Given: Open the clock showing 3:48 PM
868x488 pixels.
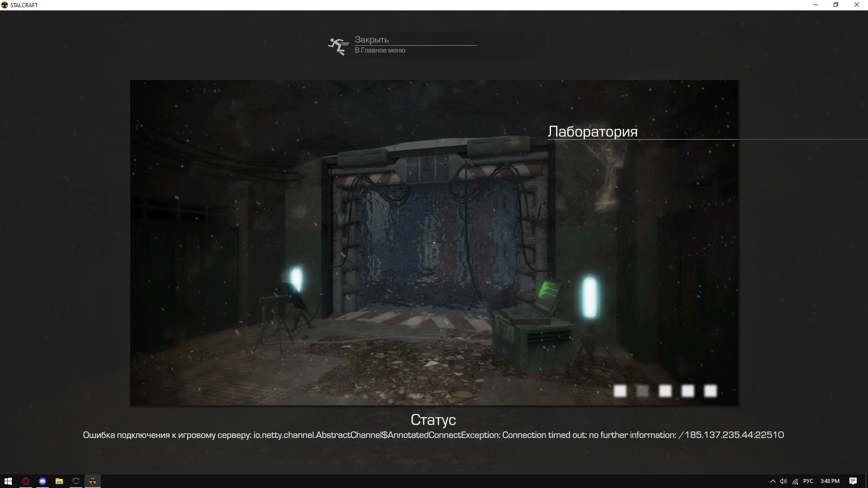Looking at the screenshot, I should coord(830,481).
